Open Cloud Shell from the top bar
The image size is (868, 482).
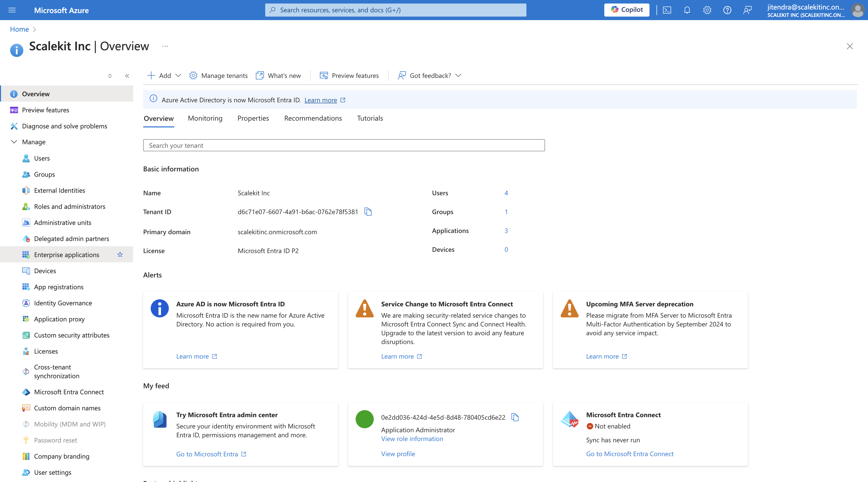(667, 10)
